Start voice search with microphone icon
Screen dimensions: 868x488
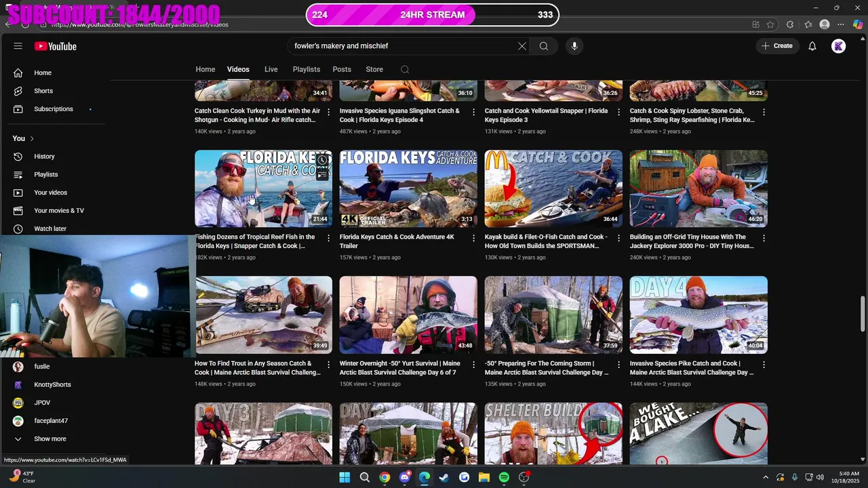click(x=574, y=46)
